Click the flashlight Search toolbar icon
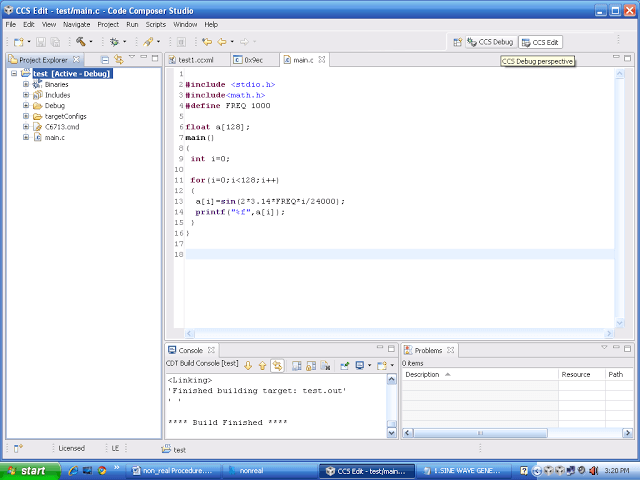Image resolution: width=640 pixels, height=480 pixels. [148, 42]
